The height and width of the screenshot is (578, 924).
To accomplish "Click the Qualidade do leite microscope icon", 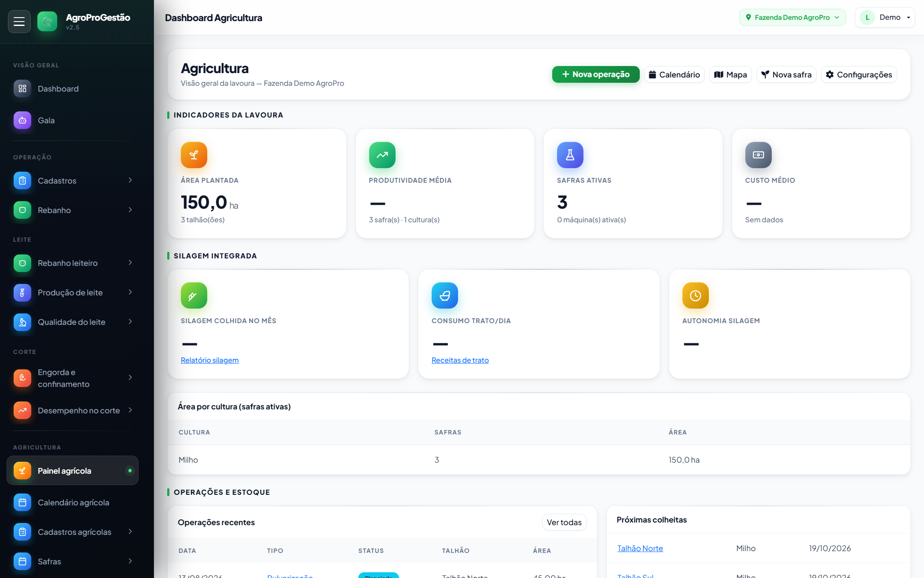I will point(22,322).
